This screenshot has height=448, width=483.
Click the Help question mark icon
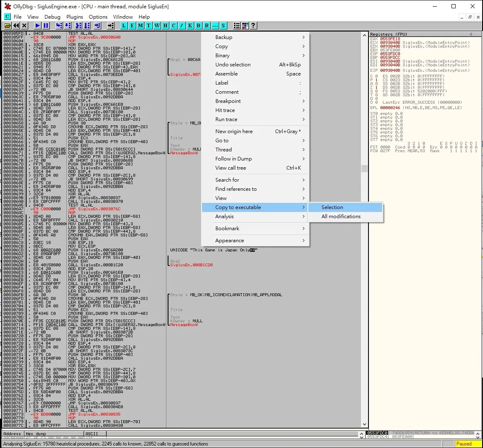[253, 26]
